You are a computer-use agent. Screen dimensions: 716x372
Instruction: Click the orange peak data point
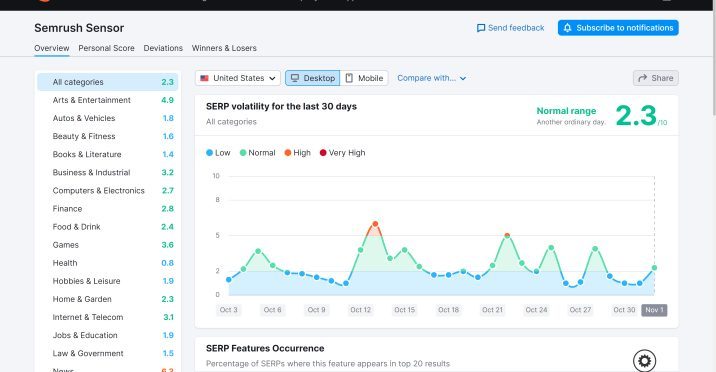point(375,224)
